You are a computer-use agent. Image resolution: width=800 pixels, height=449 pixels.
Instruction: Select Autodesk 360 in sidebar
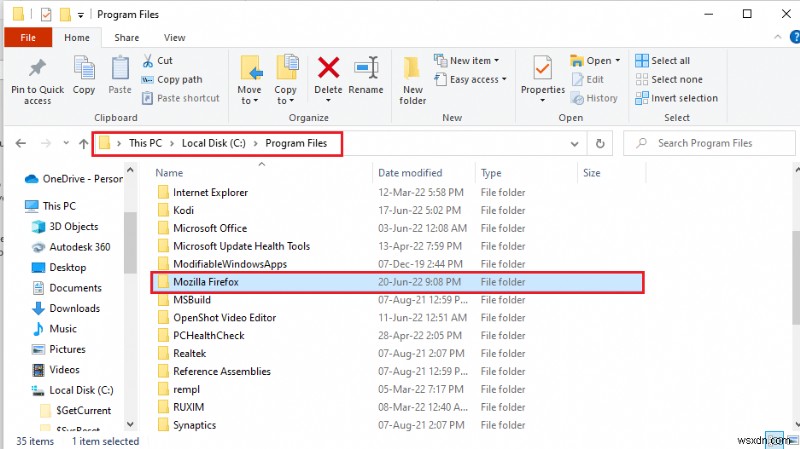tap(71, 247)
